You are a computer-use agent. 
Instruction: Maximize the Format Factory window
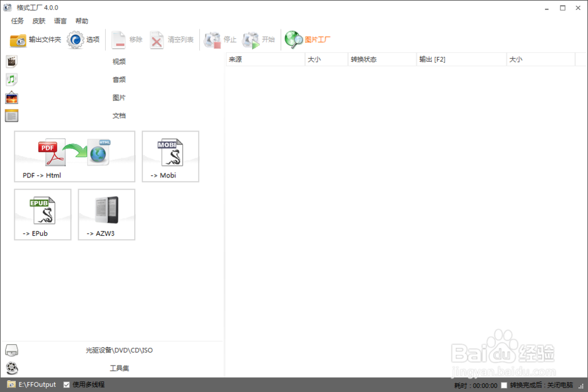coord(563,8)
